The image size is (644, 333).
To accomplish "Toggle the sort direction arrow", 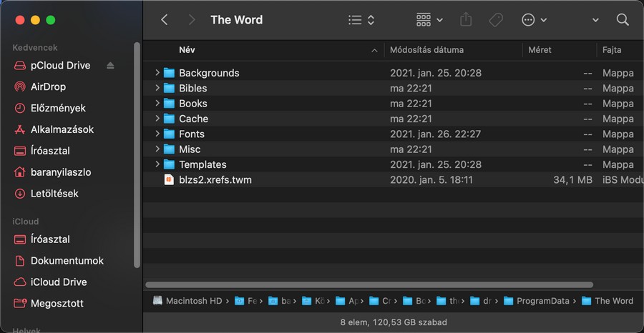I will point(374,51).
